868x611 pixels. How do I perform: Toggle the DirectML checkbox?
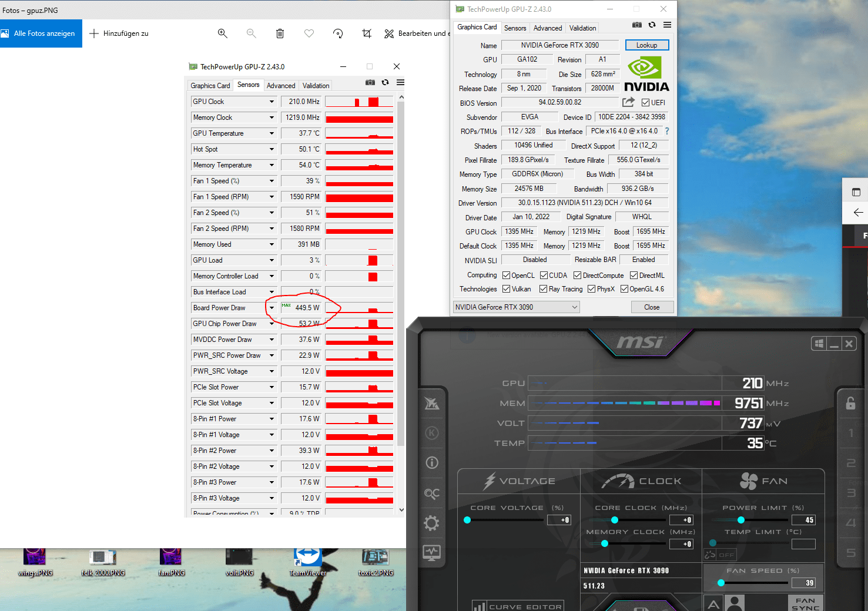point(634,276)
